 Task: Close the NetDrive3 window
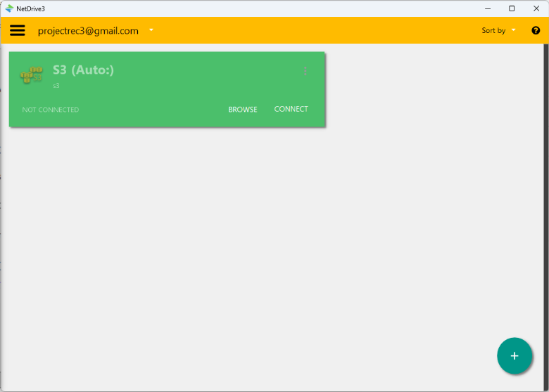(536, 8)
